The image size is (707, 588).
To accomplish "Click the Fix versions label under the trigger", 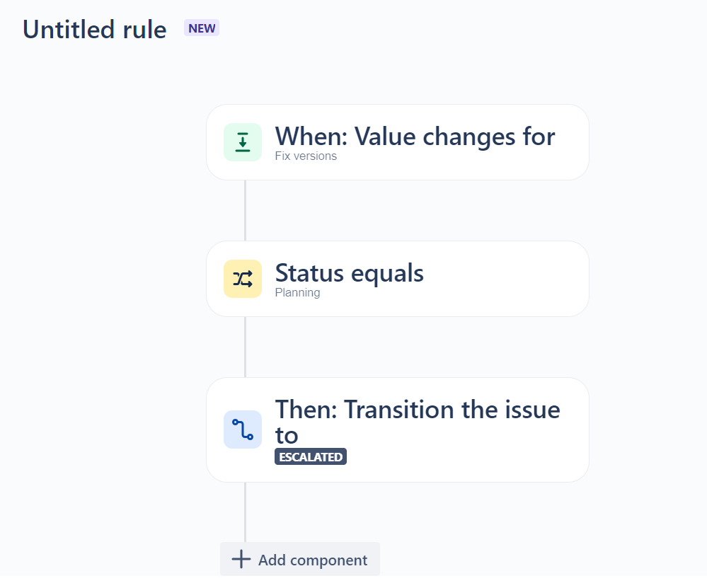I will (305, 156).
